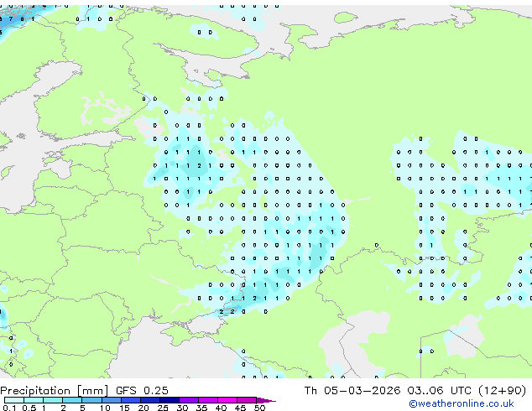Click the '20' legend scale label

(x=143, y=408)
